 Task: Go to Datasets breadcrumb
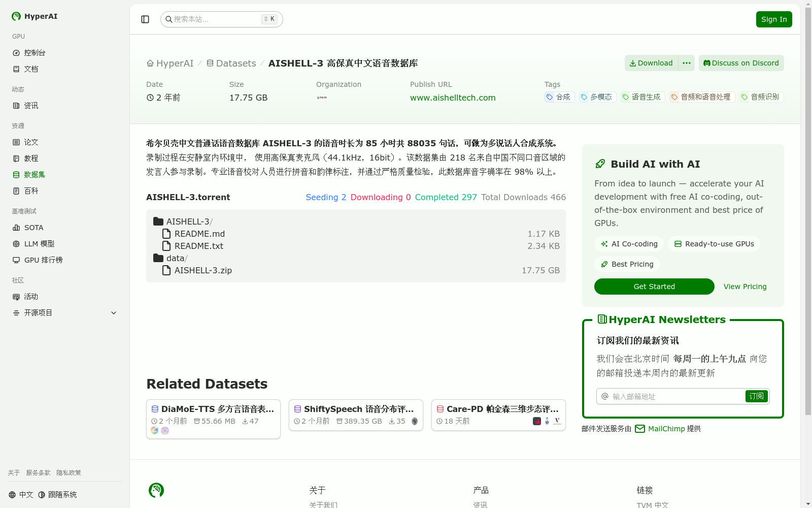231,63
